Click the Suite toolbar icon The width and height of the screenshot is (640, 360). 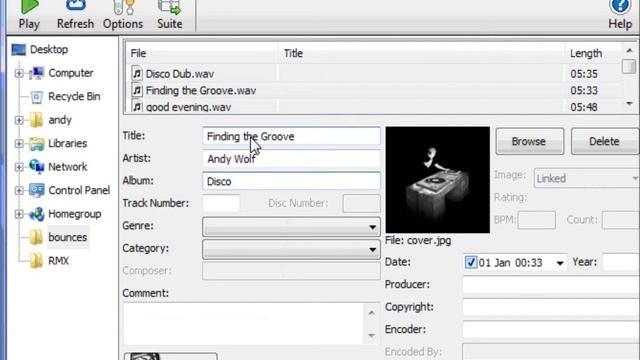(169, 7)
